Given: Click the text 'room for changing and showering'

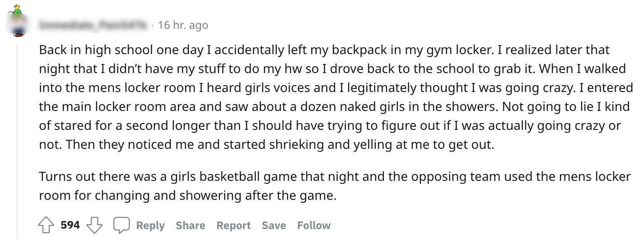Looking at the screenshot, I should click(187, 196).
